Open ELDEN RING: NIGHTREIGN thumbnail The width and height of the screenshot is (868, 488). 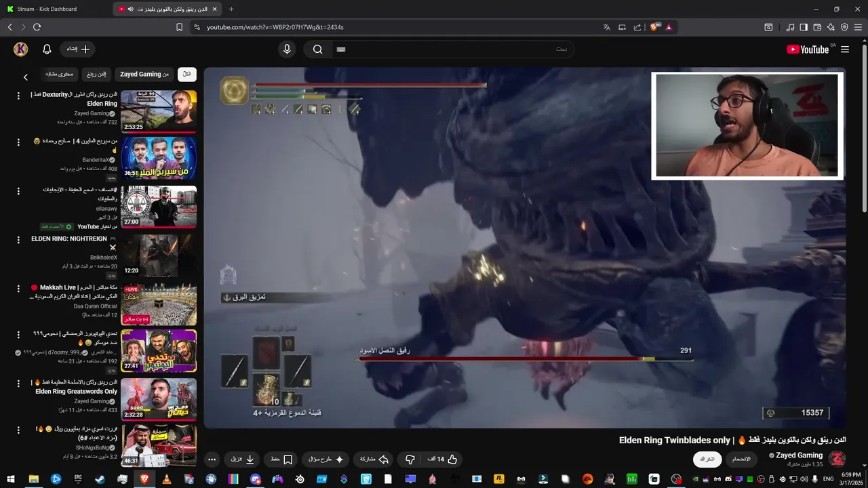point(159,256)
